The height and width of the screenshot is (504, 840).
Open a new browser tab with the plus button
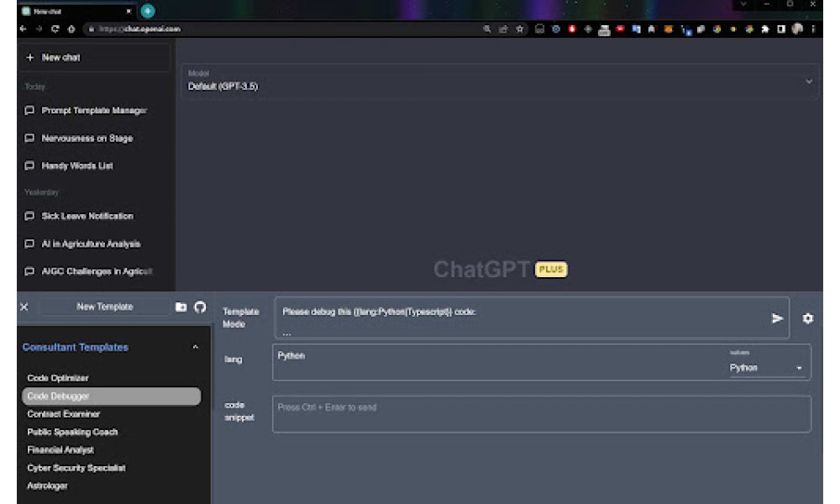[148, 11]
